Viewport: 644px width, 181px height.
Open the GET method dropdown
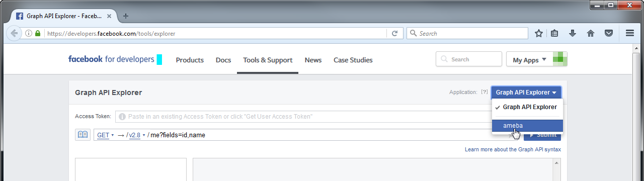(105, 135)
